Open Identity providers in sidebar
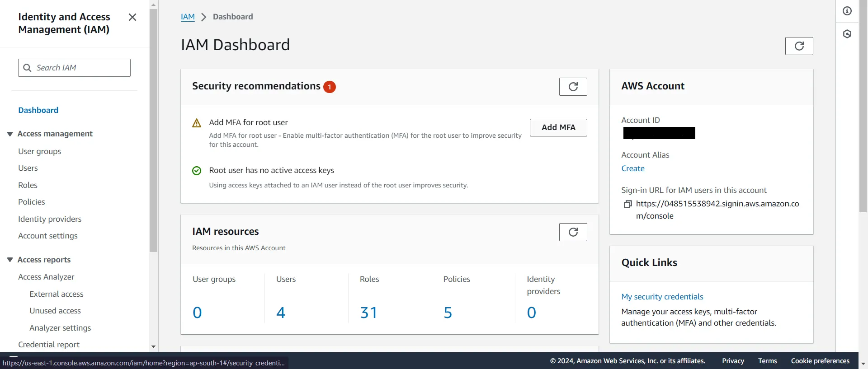Screen dimensions: 868x369 tap(50, 219)
